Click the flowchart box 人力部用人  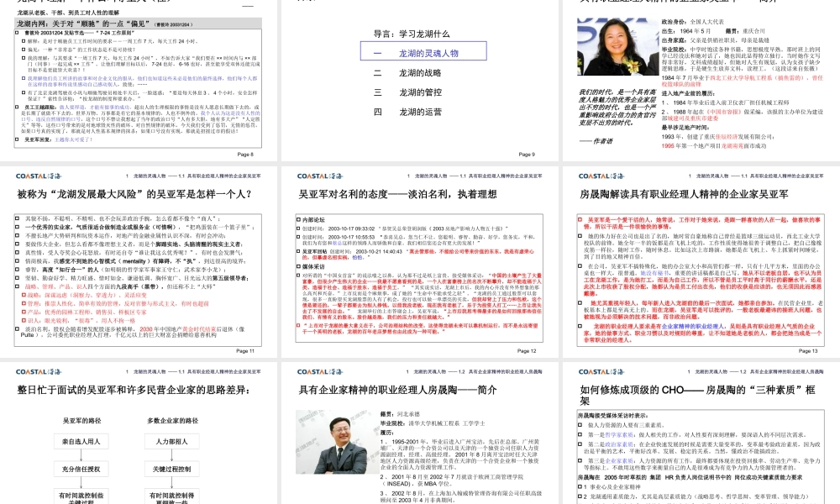pos(172,441)
